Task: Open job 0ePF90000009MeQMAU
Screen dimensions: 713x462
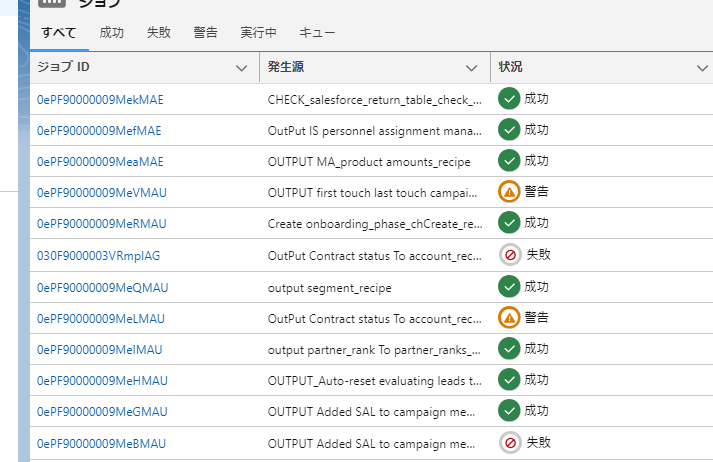Action: pyautogui.click(x=103, y=287)
